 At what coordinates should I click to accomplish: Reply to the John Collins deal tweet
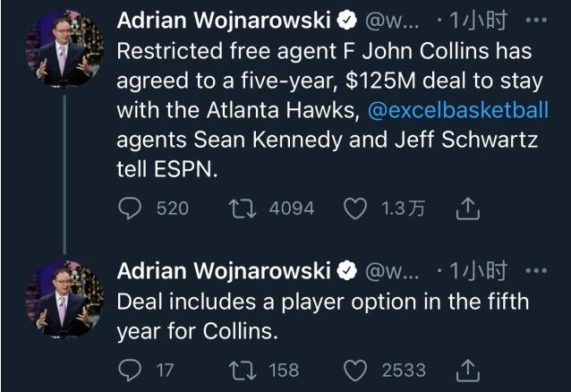130,209
